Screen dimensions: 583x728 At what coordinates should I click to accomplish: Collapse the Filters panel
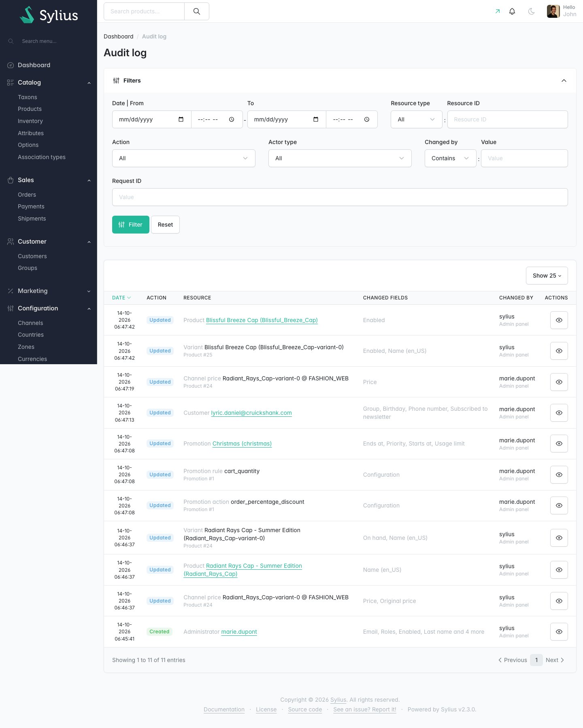tap(564, 81)
